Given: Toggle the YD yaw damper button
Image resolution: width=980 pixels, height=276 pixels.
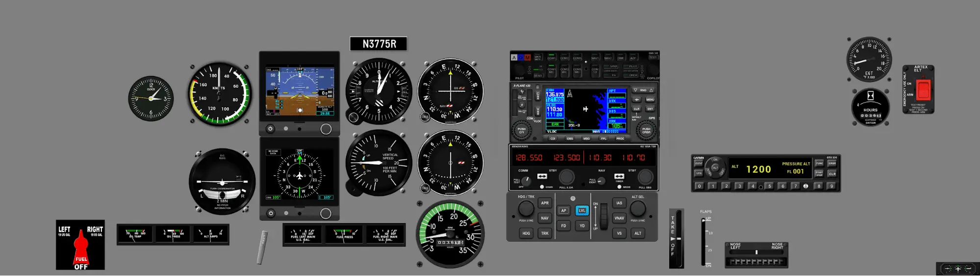Looking at the screenshot, I should pos(582,226).
